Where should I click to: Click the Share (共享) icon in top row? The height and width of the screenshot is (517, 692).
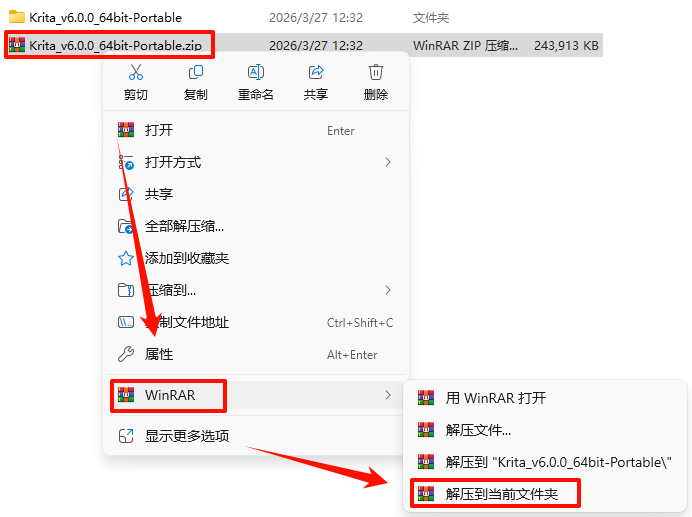pos(316,72)
